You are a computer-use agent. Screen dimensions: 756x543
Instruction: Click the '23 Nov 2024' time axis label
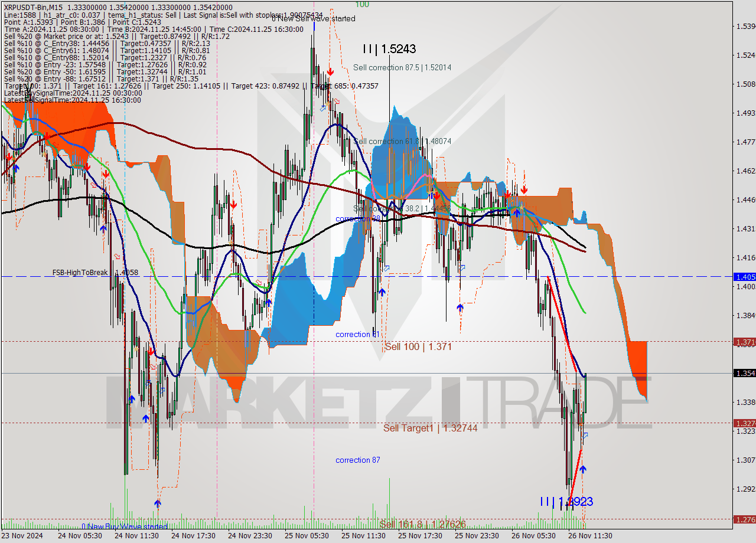22,536
